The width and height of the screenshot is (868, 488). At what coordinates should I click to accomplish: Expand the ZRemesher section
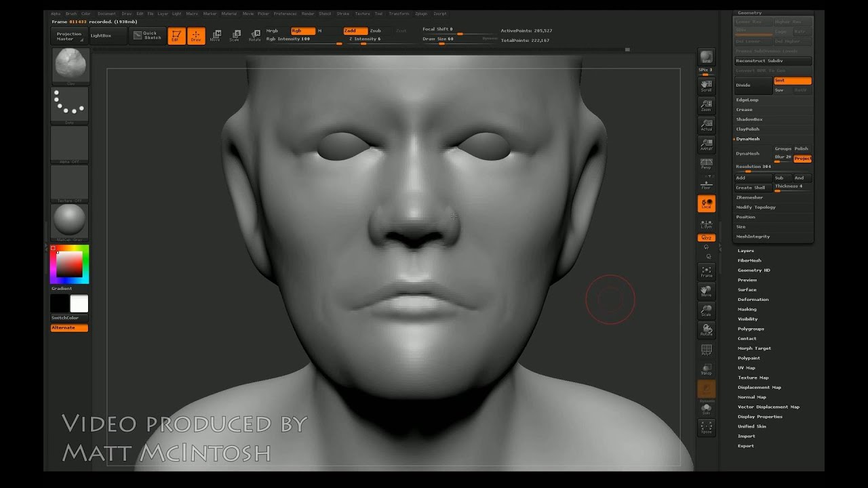point(749,197)
